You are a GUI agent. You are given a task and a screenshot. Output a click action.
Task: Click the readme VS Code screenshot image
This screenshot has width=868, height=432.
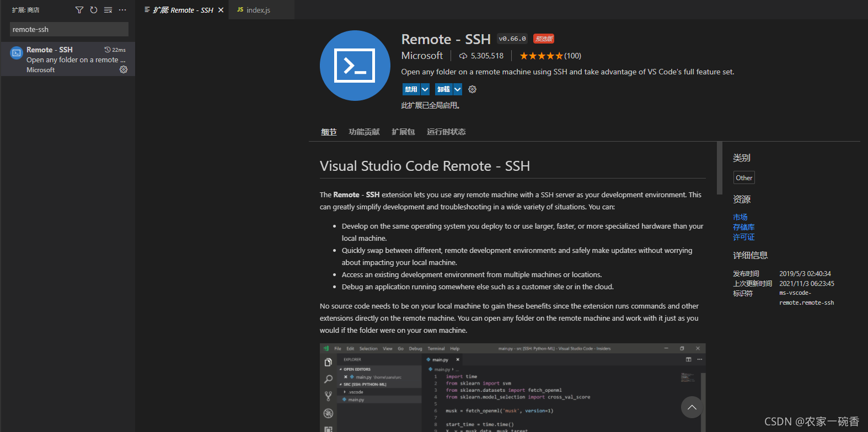tap(513, 388)
